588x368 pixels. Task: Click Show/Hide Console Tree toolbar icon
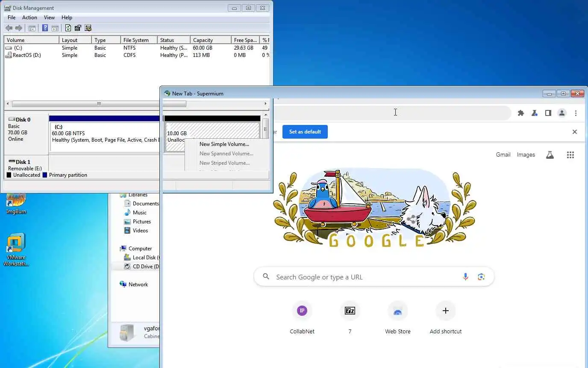tap(32, 28)
